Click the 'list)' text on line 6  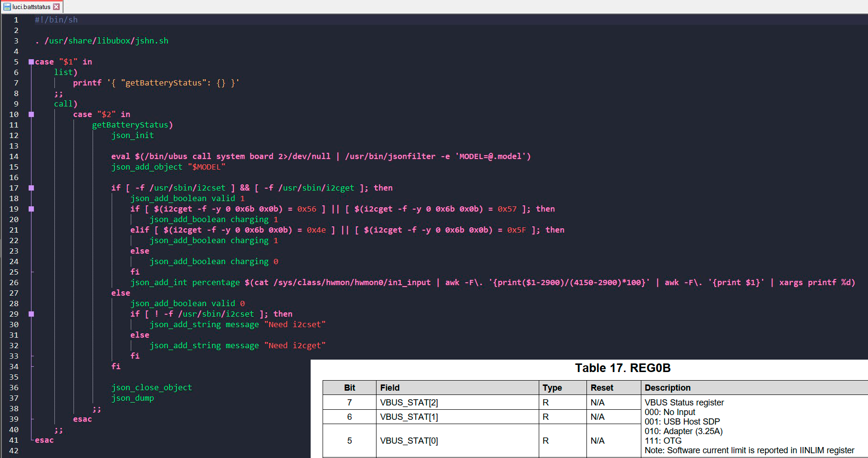point(66,72)
